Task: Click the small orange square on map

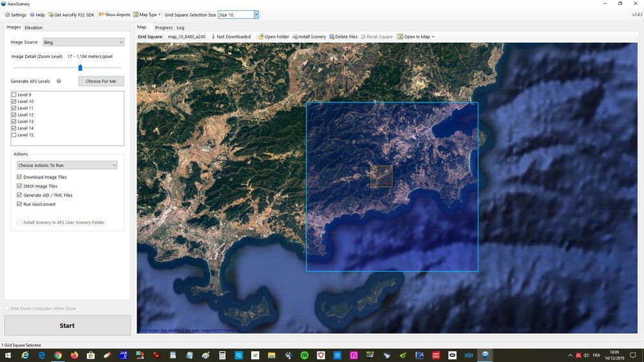Action: point(381,176)
